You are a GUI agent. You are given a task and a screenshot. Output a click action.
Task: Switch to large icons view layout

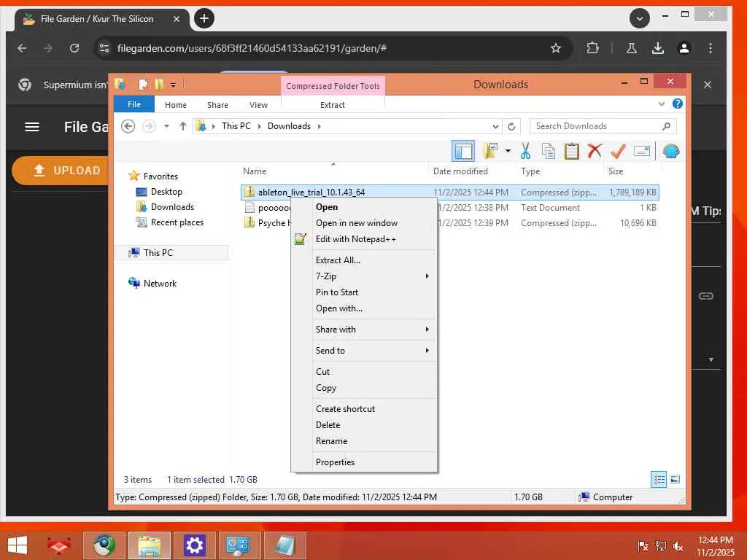pos(675,480)
